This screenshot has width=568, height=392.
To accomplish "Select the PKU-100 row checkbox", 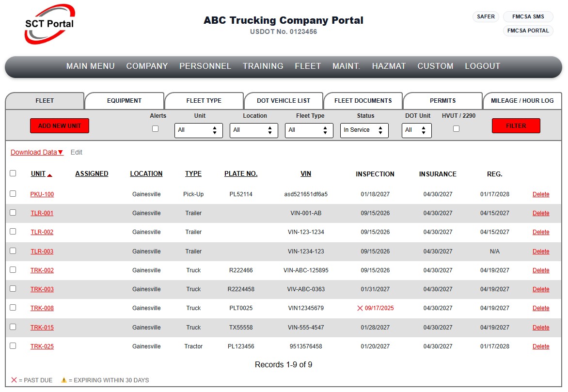I will (13, 193).
